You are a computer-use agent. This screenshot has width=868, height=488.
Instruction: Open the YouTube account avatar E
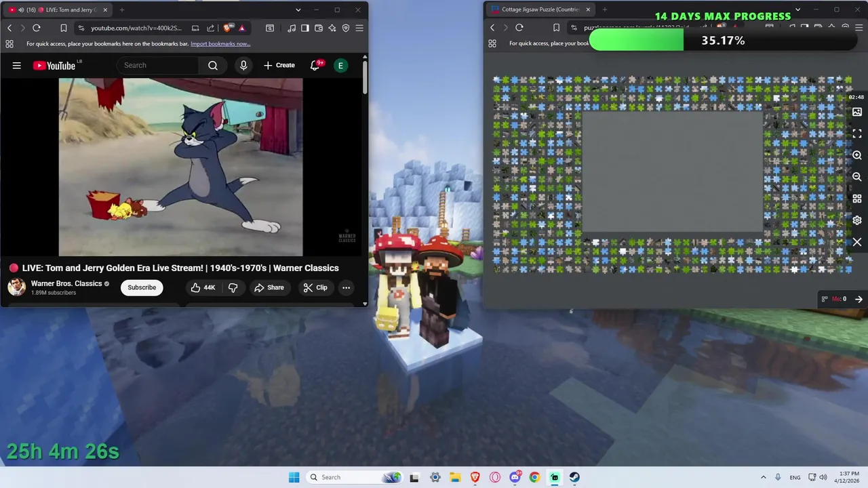[x=341, y=65]
